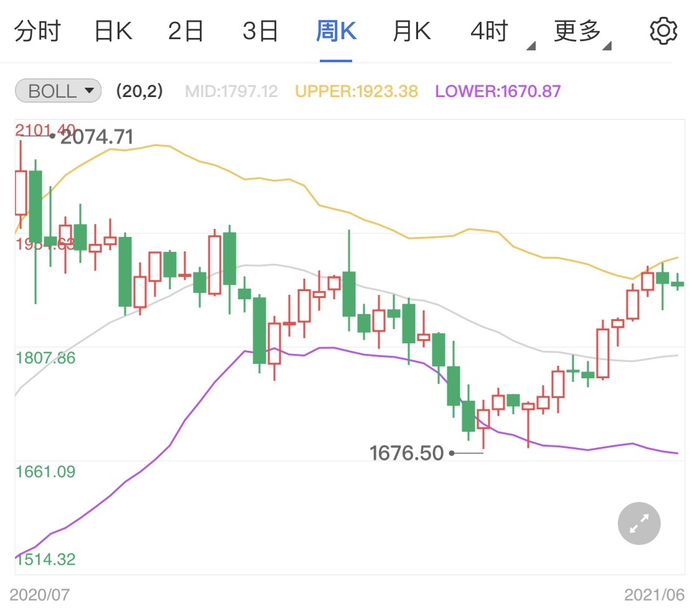
Task: Open the 3日 chart tab
Action: click(260, 32)
